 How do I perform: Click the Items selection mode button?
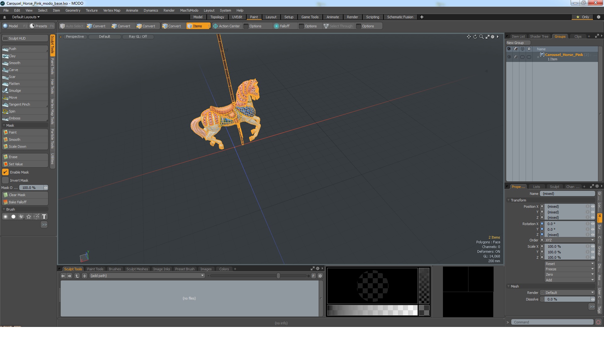198,26
